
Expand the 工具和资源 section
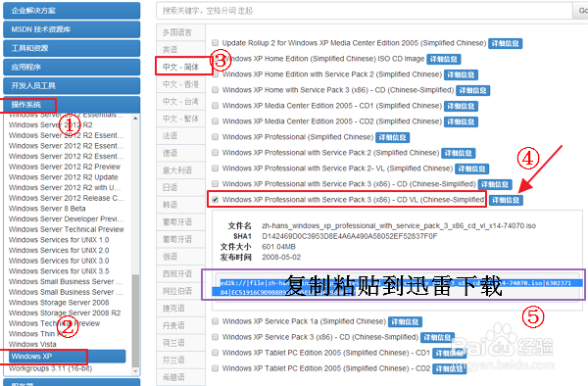(72, 48)
